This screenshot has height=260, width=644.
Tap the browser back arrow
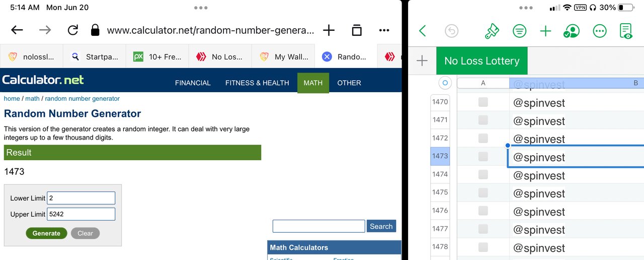(x=17, y=30)
